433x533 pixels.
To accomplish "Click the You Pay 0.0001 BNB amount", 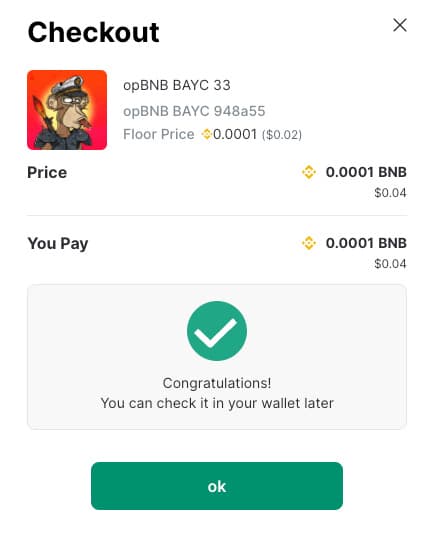I will [366, 243].
